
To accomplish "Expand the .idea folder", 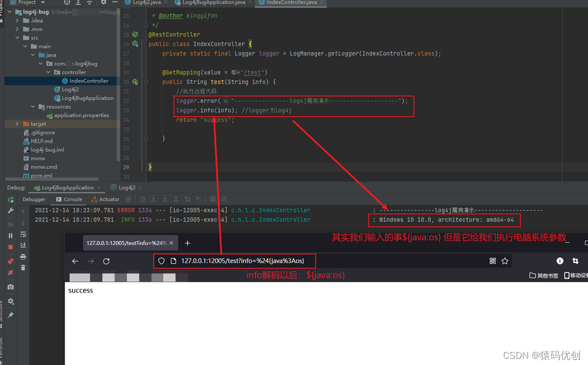I will pos(17,20).
